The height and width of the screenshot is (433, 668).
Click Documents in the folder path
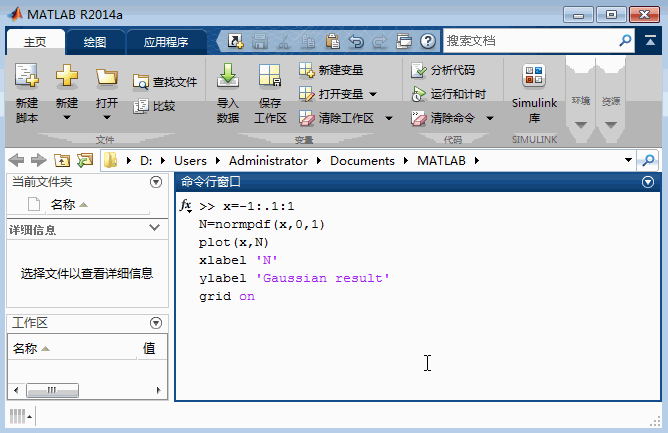(363, 161)
